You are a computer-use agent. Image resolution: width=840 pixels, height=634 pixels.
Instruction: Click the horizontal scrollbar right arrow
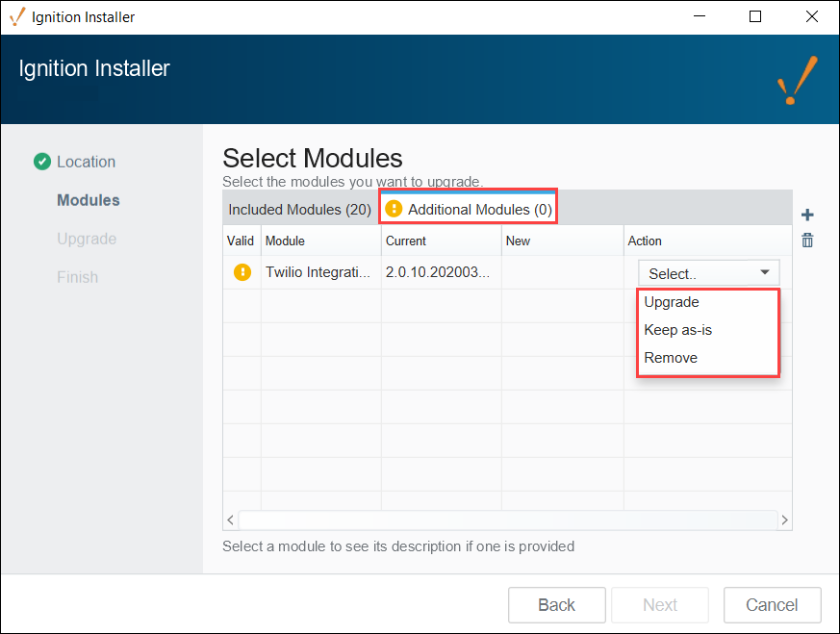pyautogui.click(x=785, y=520)
